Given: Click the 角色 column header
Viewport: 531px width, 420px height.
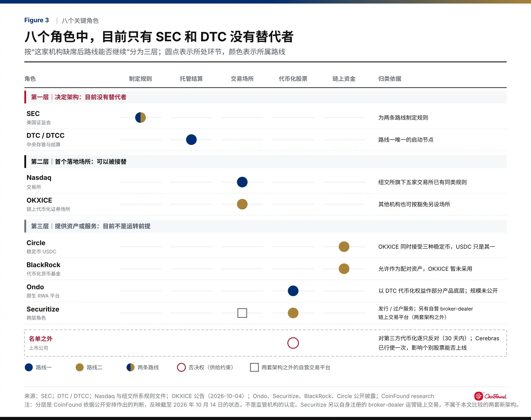Looking at the screenshot, I should click(x=30, y=79).
